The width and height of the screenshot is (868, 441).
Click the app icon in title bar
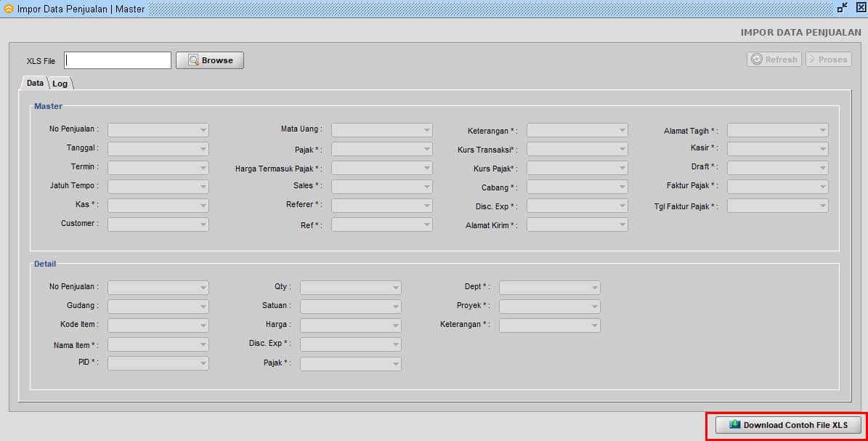click(8, 9)
